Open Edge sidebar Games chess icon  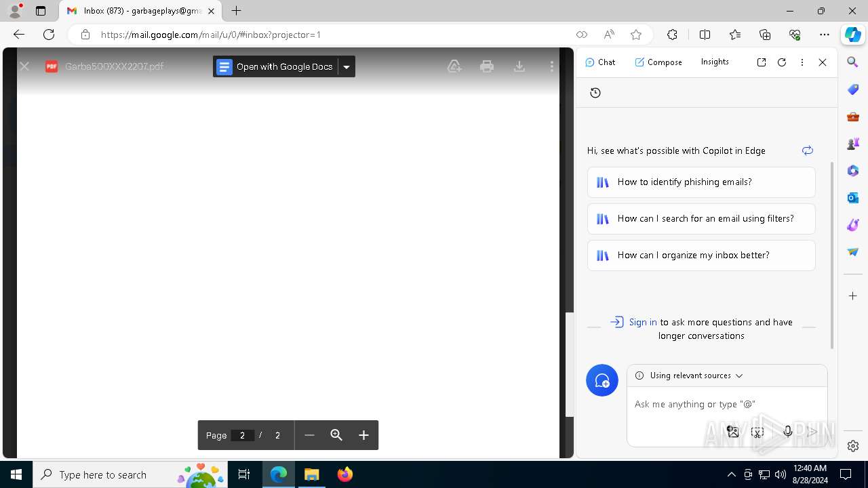point(853,144)
